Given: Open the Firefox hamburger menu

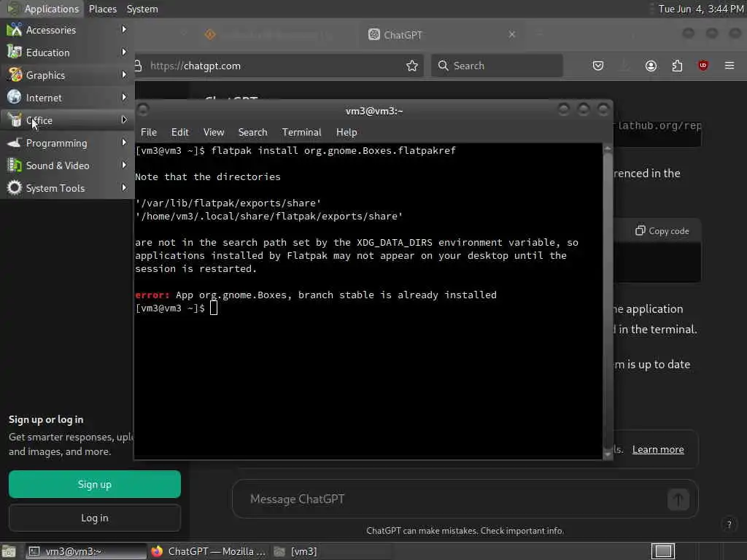Looking at the screenshot, I should (x=729, y=66).
